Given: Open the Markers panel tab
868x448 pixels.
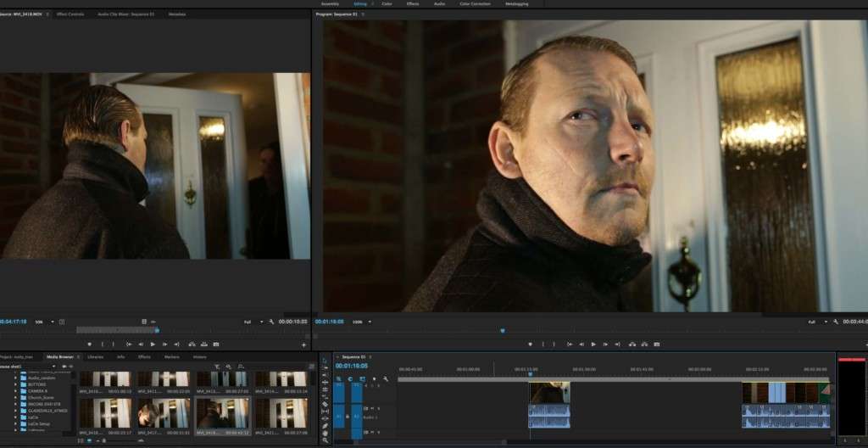Looking at the screenshot, I should pyautogui.click(x=171, y=357).
